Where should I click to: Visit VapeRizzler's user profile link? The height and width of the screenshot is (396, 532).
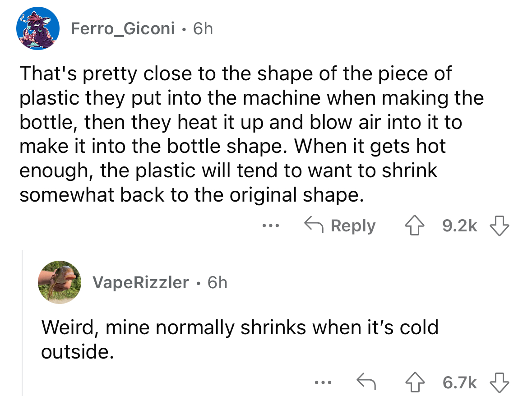click(141, 282)
